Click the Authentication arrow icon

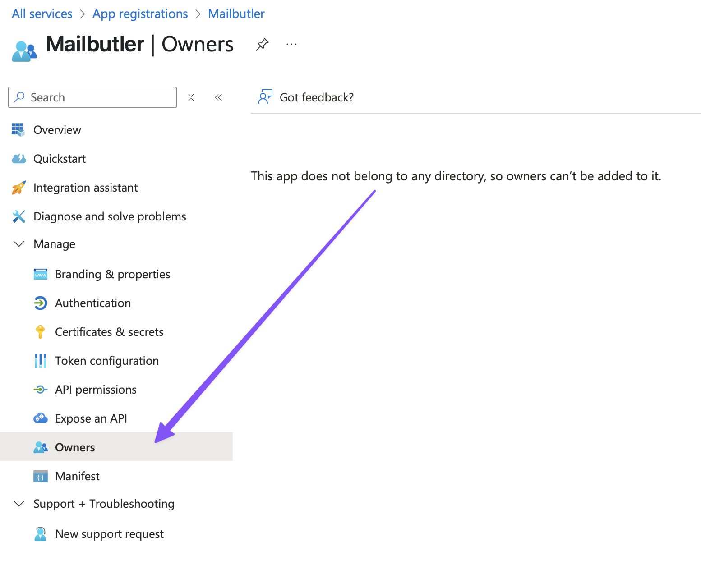tap(41, 303)
